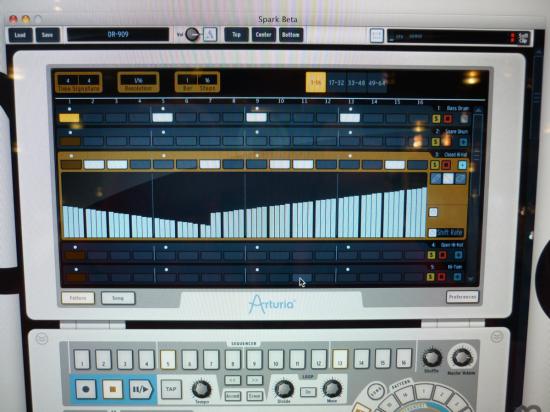Click the sequencer next page >> button
This screenshot has height=412, width=550.
coord(255,380)
